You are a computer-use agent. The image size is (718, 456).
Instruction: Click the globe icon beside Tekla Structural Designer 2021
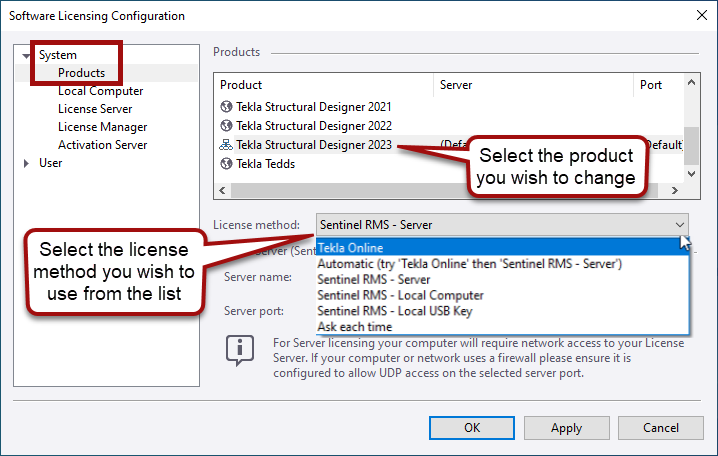coord(226,107)
